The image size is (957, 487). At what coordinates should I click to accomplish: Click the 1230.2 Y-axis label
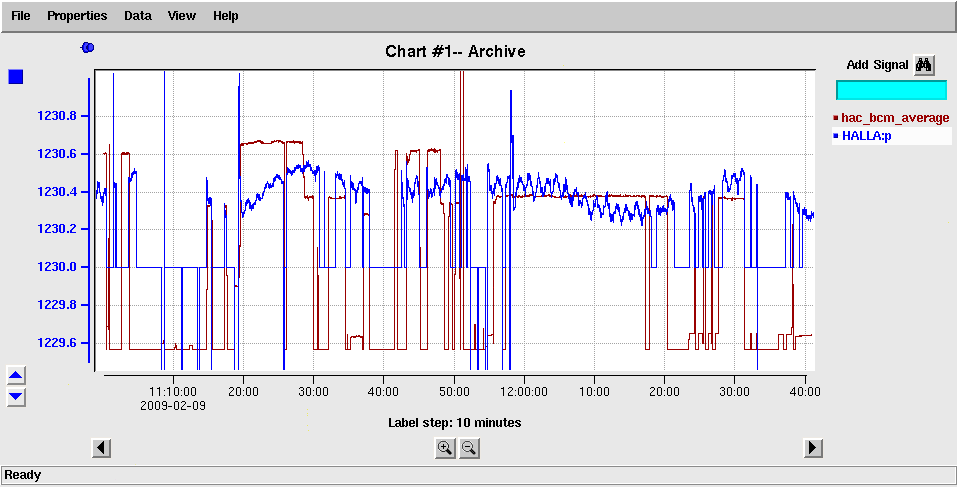tap(57, 229)
